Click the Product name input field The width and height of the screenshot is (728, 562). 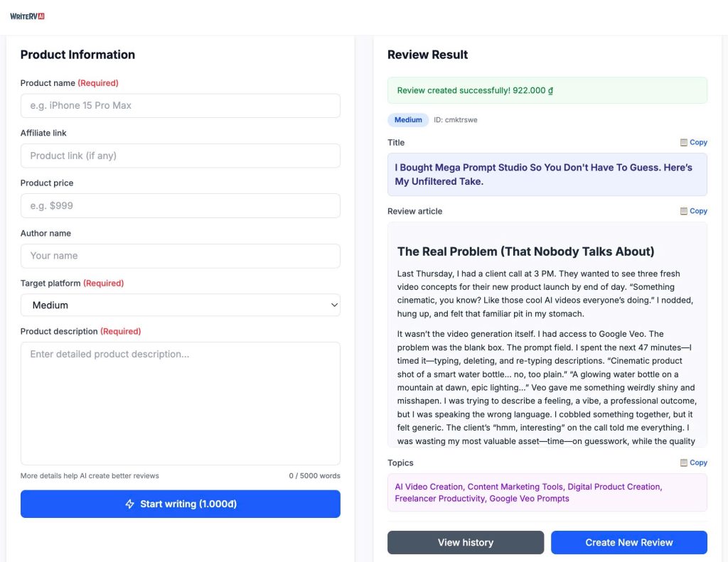[x=180, y=106]
